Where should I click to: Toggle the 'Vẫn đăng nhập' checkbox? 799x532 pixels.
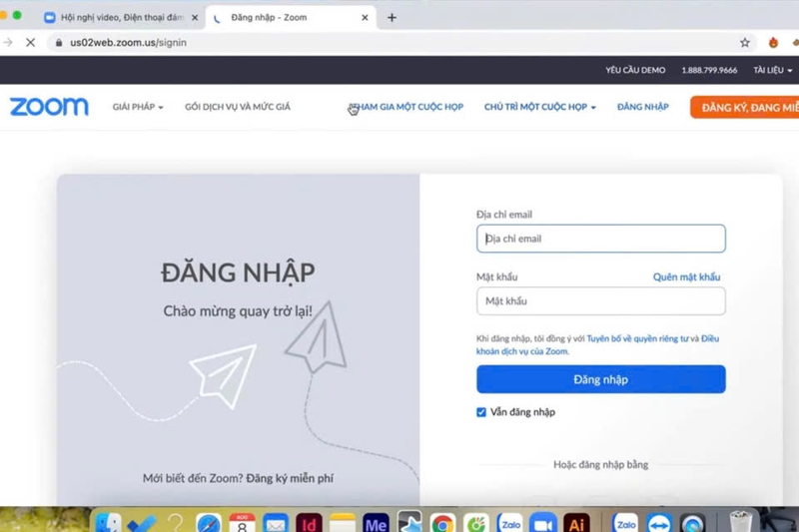point(481,412)
